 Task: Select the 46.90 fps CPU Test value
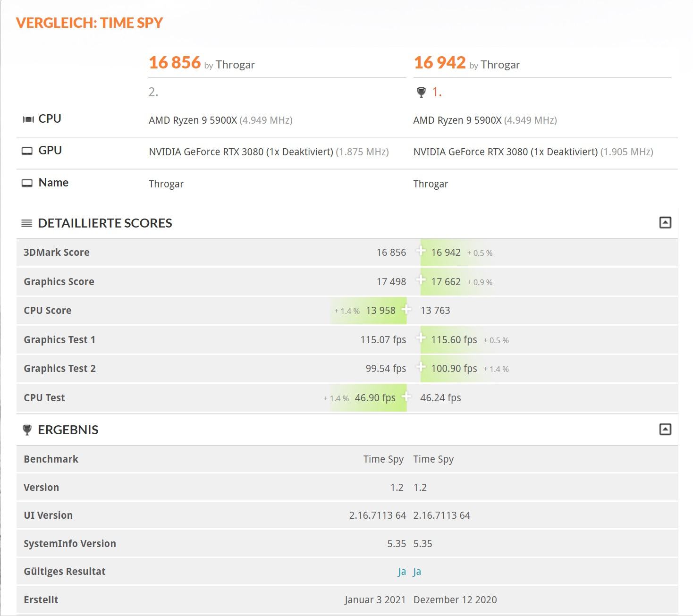point(375,398)
